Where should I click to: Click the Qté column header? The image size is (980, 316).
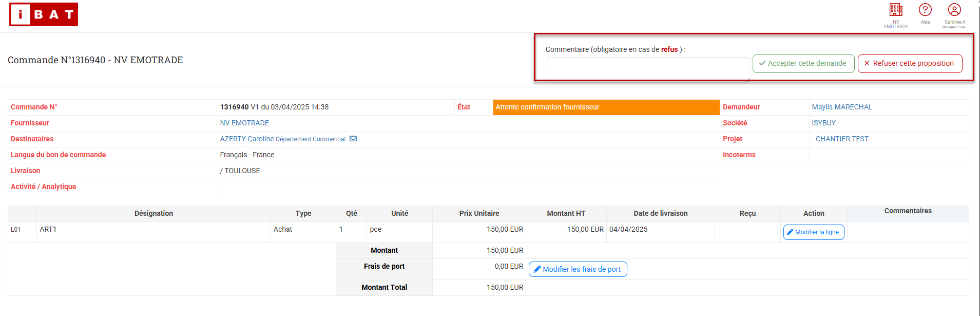(352, 213)
